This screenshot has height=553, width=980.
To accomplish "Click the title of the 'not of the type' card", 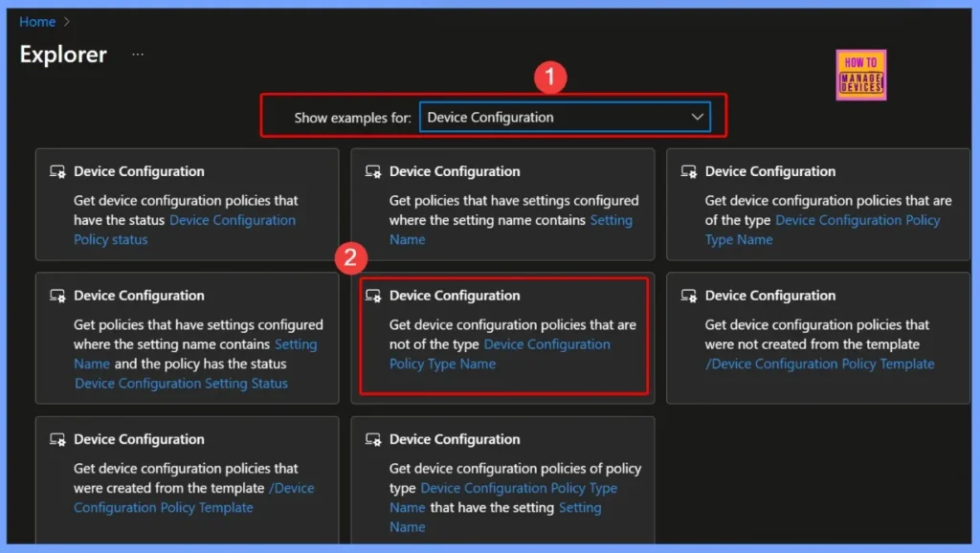I will tap(455, 296).
